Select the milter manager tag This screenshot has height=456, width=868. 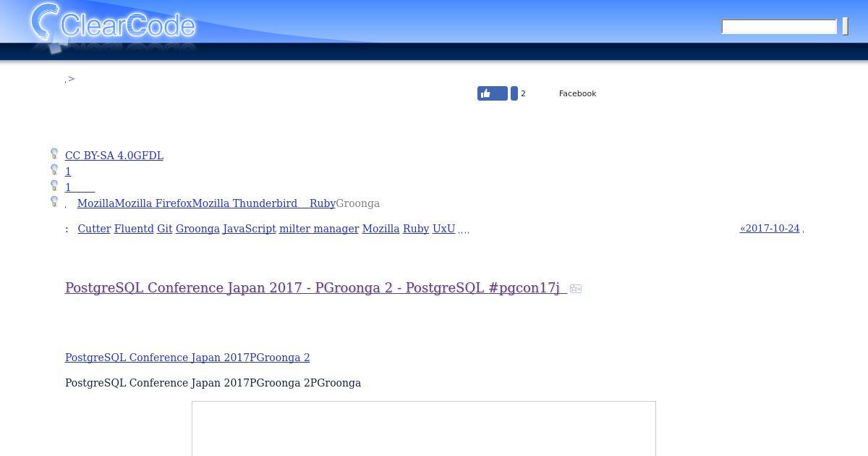coord(319,229)
